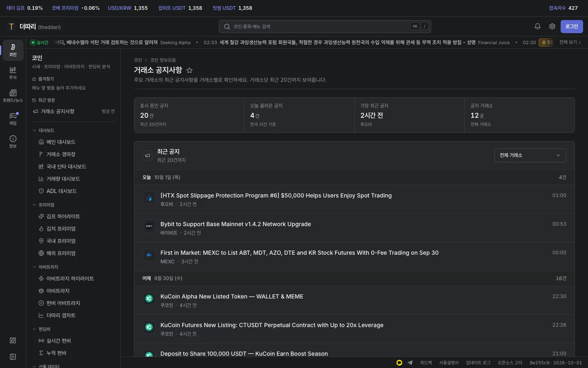Click the 코인 breadcrumb link
588x368 pixels.
tap(138, 60)
